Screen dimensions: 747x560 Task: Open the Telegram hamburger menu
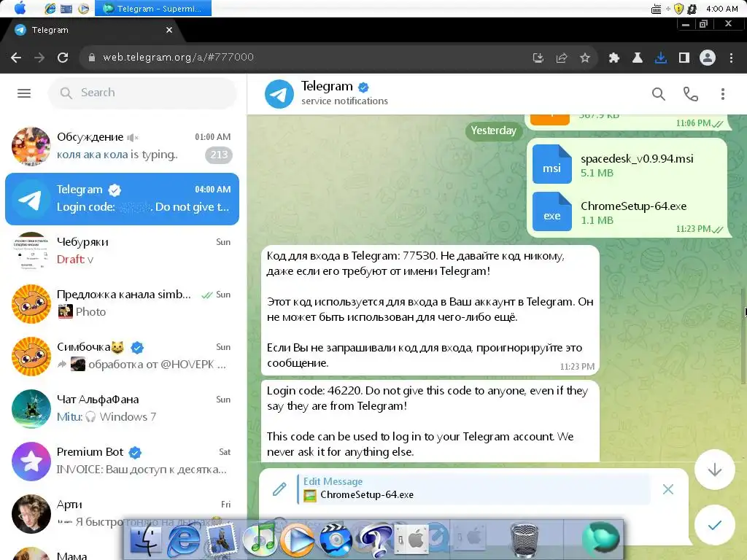24,93
